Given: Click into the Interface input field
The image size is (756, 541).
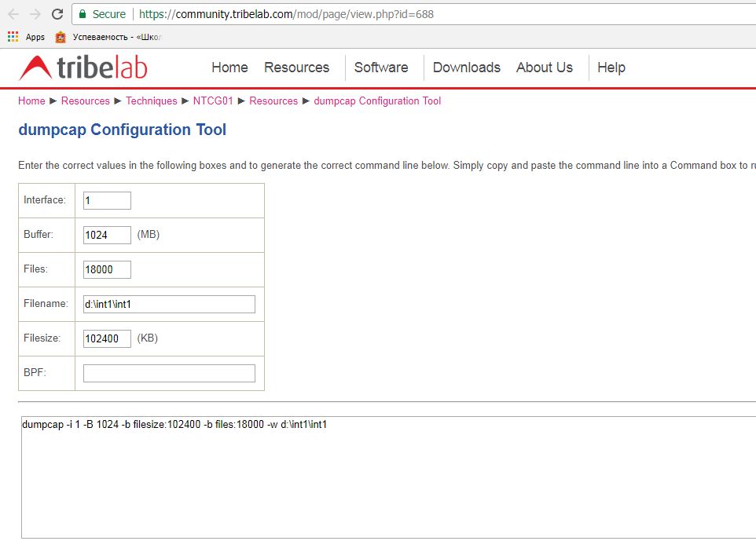Looking at the screenshot, I should click(x=107, y=200).
